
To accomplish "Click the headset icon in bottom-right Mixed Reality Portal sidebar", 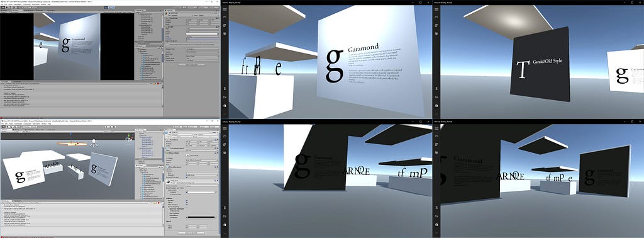I will (x=436, y=136).
